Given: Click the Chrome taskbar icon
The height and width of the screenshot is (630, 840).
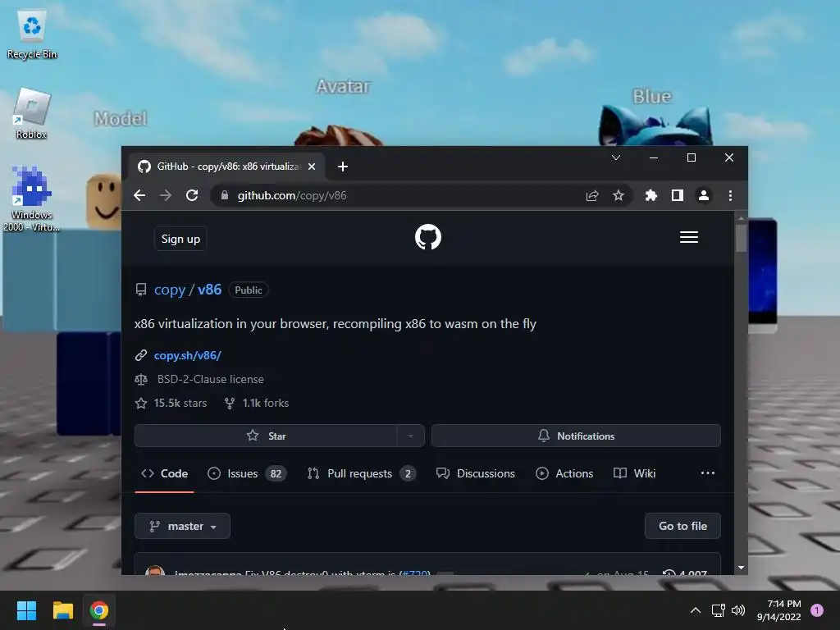Looking at the screenshot, I should coord(99,610).
